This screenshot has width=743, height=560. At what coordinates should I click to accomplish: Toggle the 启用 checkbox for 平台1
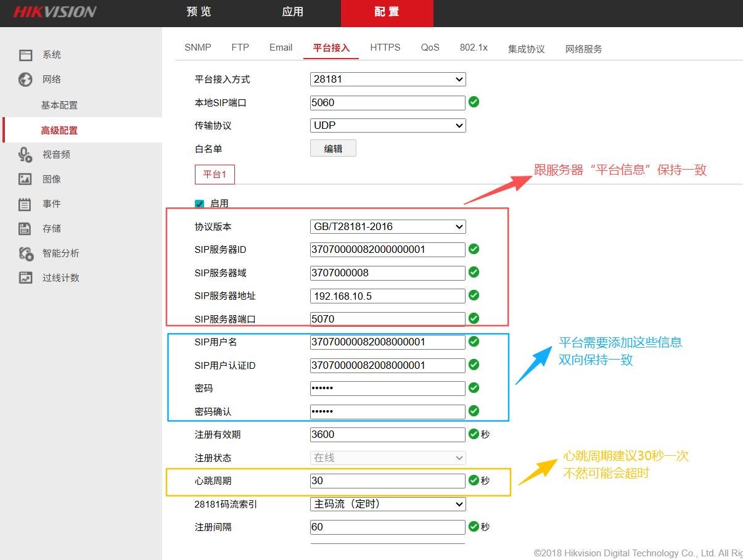[x=199, y=204]
